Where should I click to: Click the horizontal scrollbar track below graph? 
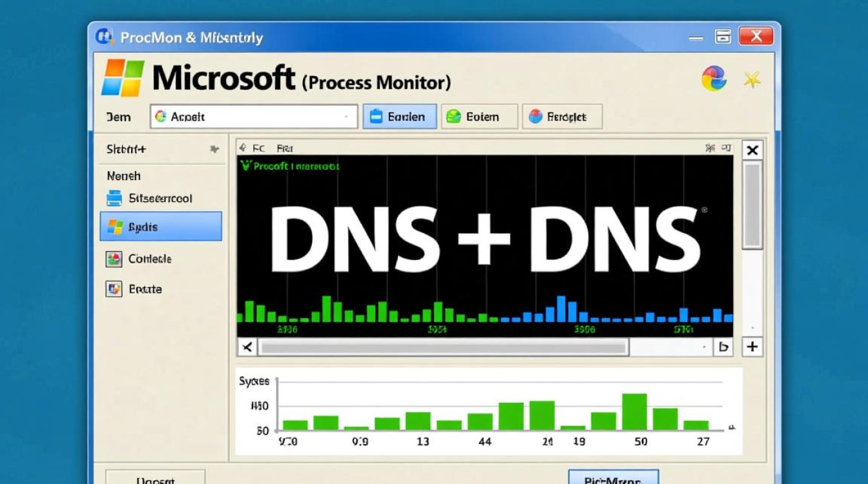(x=443, y=348)
